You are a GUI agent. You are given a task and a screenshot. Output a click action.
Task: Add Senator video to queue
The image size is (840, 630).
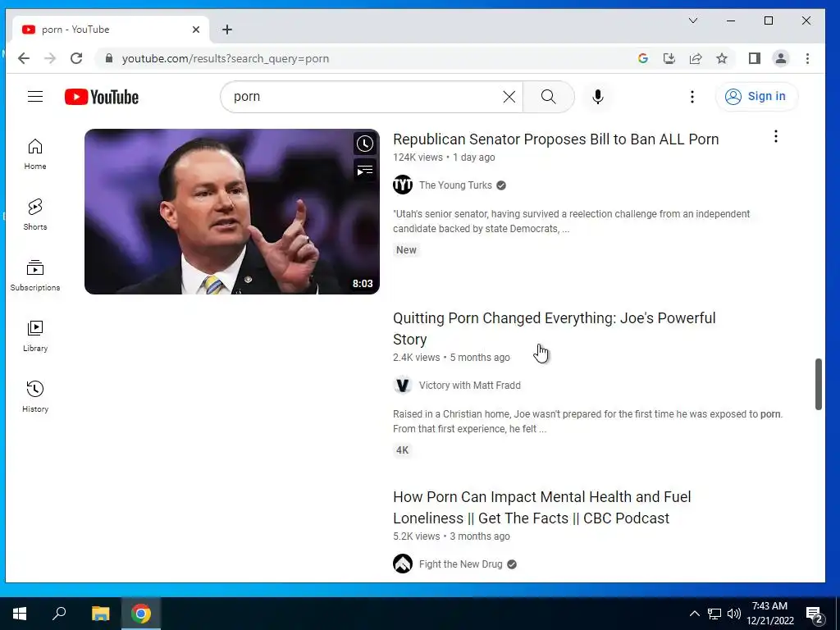click(x=365, y=171)
